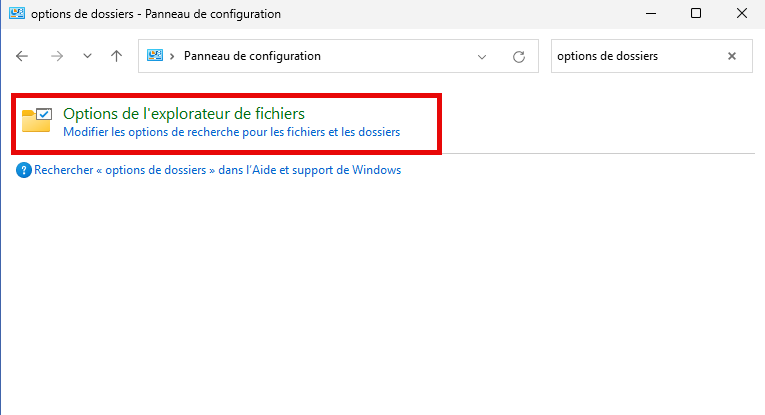Screen dimensions: 765x415
Task: Go back using the back arrow
Action: (22, 56)
